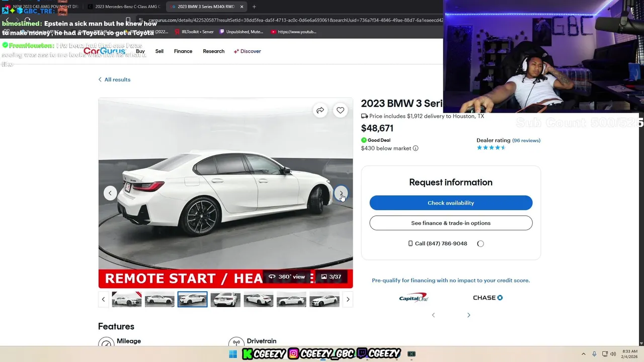Save listing with the heart icon

(x=341, y=111)
